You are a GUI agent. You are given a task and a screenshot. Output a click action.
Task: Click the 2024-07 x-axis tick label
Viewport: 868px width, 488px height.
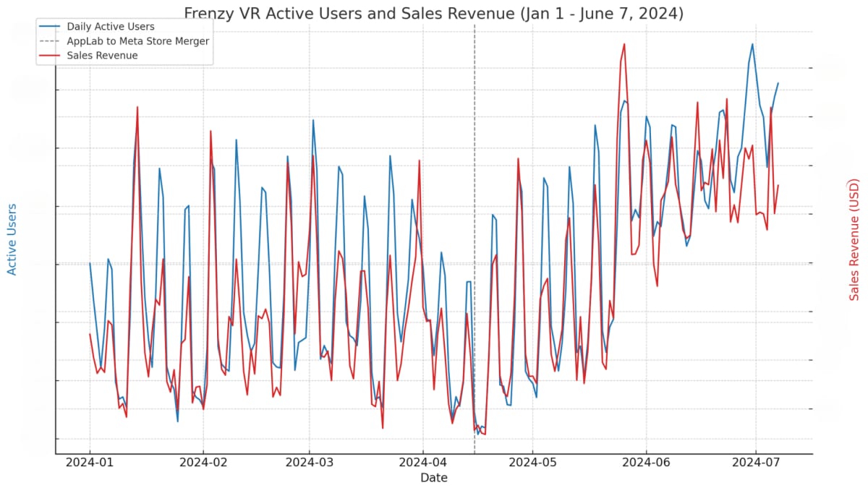pos(756,462)
